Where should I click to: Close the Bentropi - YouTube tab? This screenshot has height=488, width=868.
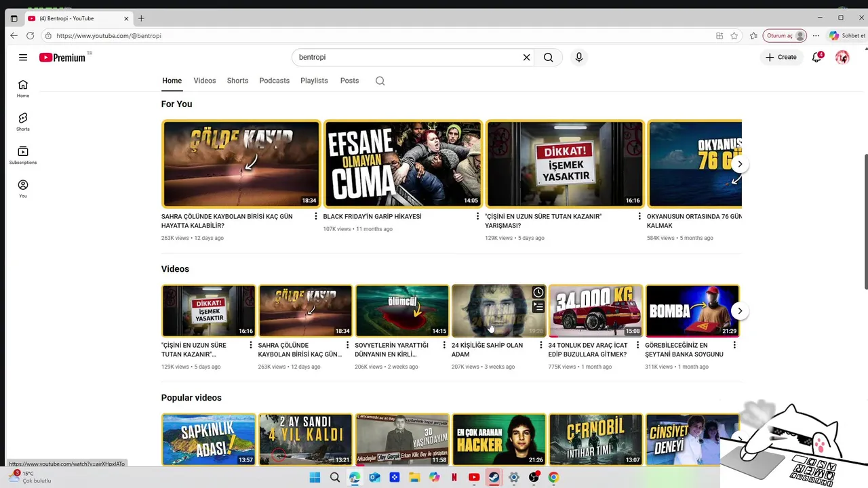[x=126, y=18]
